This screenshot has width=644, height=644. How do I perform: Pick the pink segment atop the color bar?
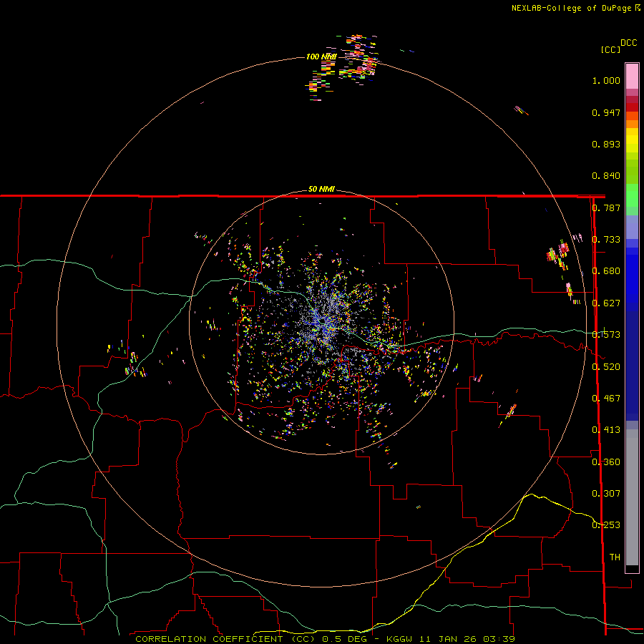tap(632, 76)
